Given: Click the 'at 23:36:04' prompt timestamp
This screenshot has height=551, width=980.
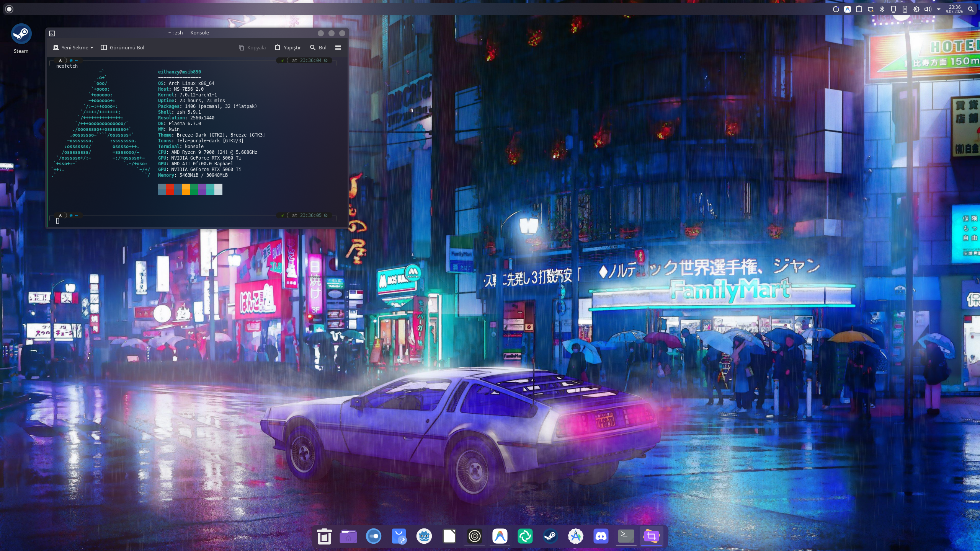Looking at the screenshot, I should click(x=307, y=60).
